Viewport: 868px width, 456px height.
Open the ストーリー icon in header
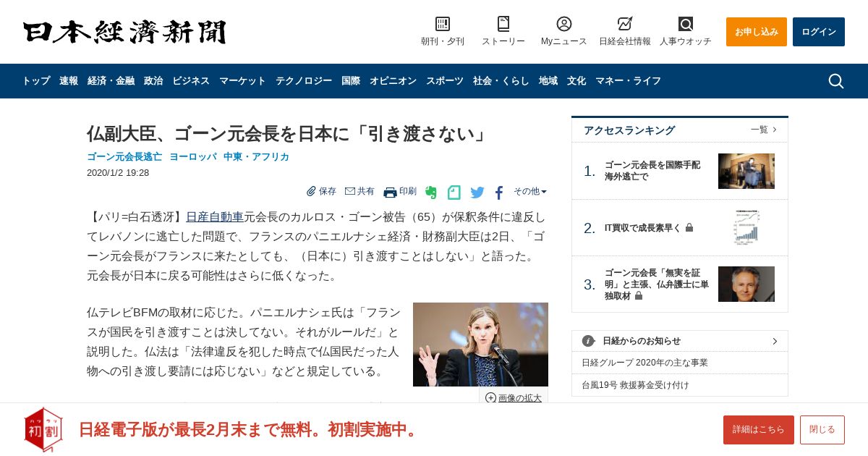503,24
